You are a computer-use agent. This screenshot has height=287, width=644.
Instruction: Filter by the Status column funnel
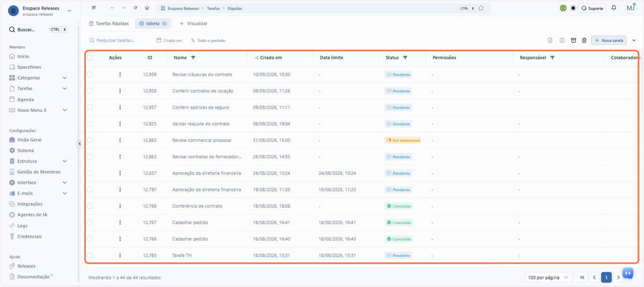405,58
